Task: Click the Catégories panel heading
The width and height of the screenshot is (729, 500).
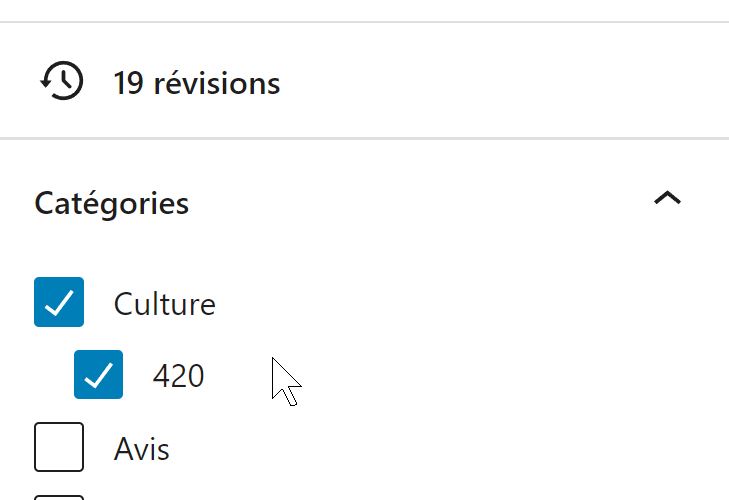Action: (x=112, y=203)
